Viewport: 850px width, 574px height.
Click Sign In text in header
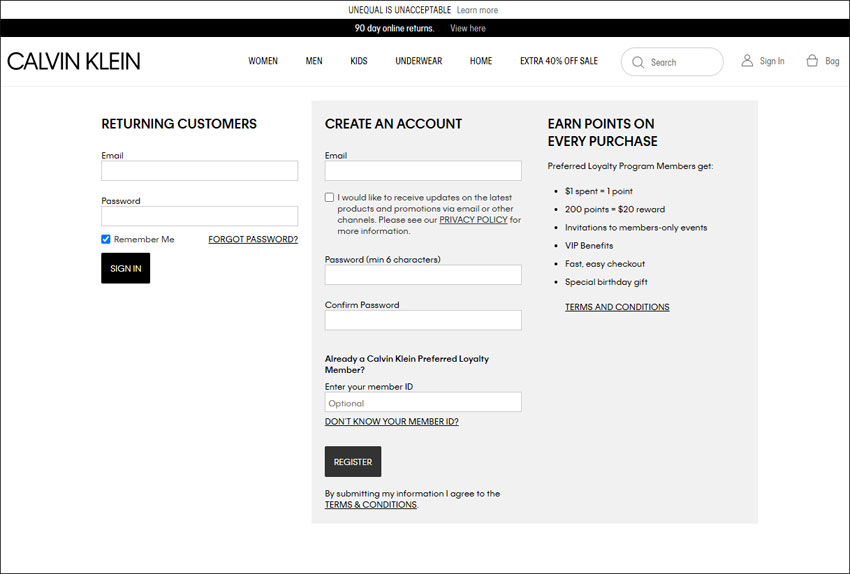click(x=772, y=61)
